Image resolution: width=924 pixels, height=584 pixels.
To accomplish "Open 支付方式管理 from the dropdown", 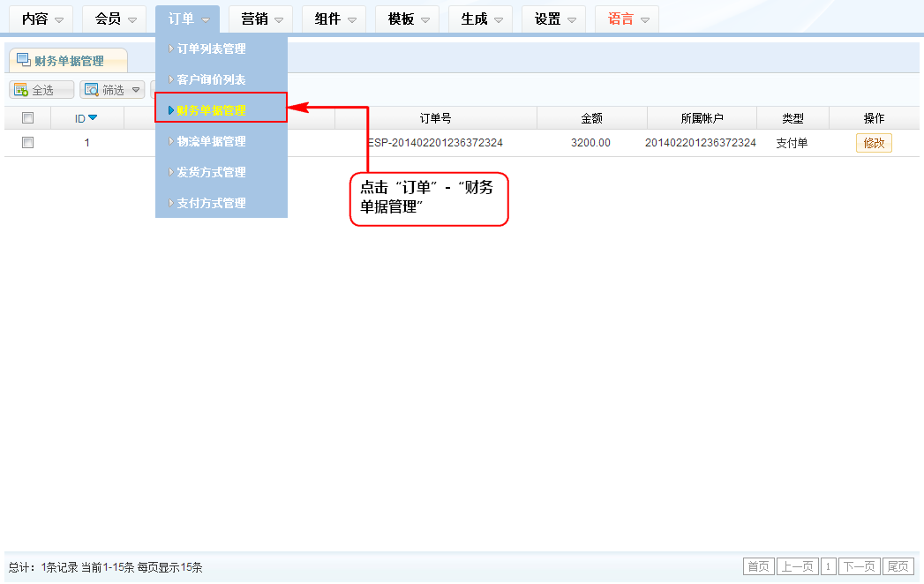I will [x=211, y=203].
